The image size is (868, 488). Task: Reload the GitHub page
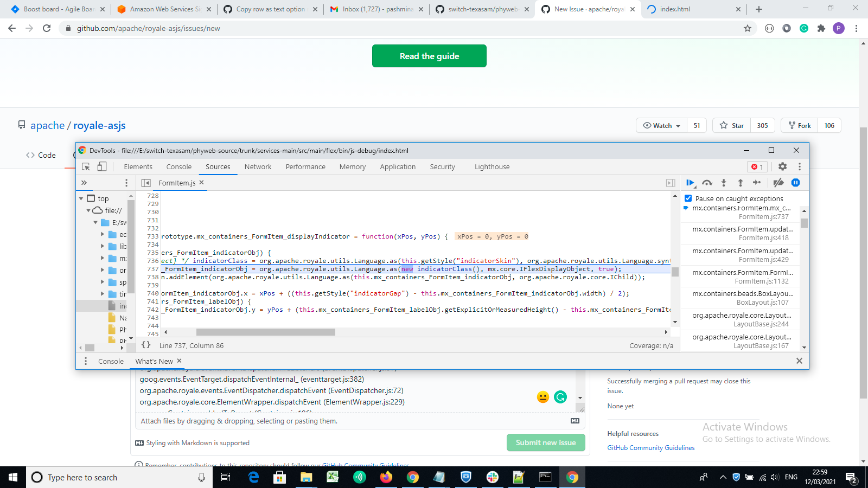47,28
